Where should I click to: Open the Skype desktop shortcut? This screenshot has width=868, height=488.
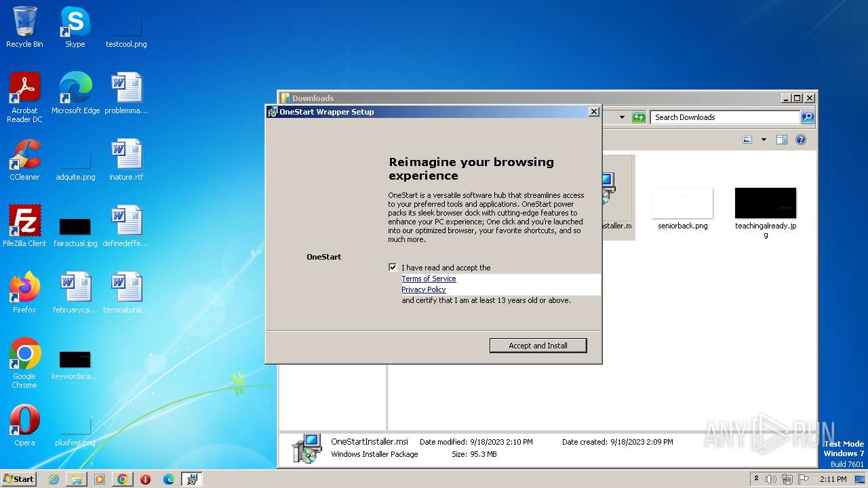[x=75, y=27]
